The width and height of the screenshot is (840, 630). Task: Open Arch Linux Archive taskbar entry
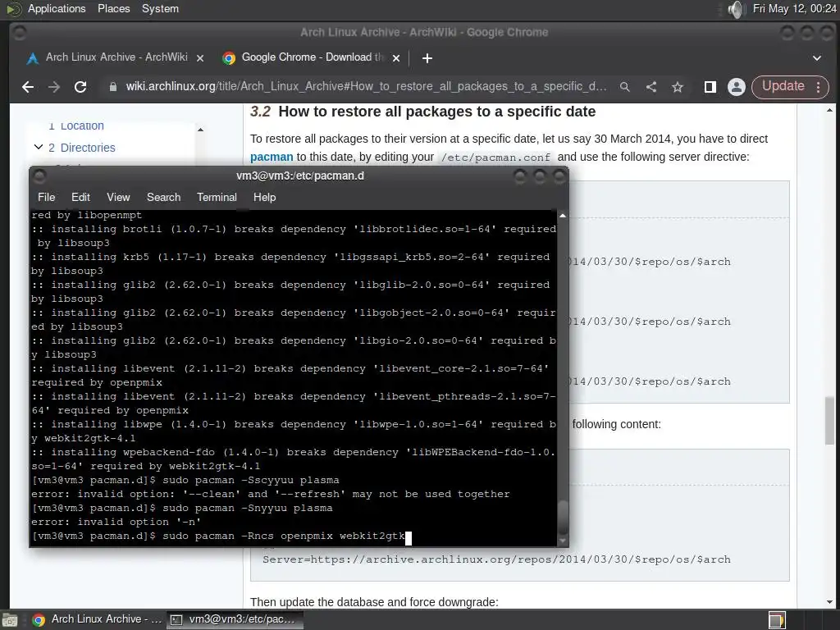(x=97, y=619)
